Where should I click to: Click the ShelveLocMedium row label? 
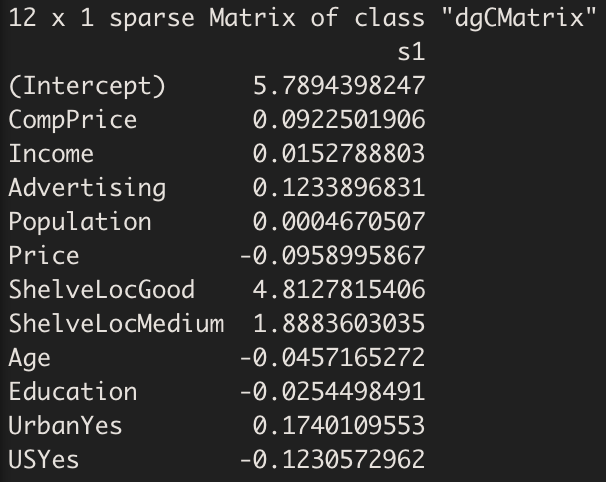pyautogui.click(x=116, y=324)
